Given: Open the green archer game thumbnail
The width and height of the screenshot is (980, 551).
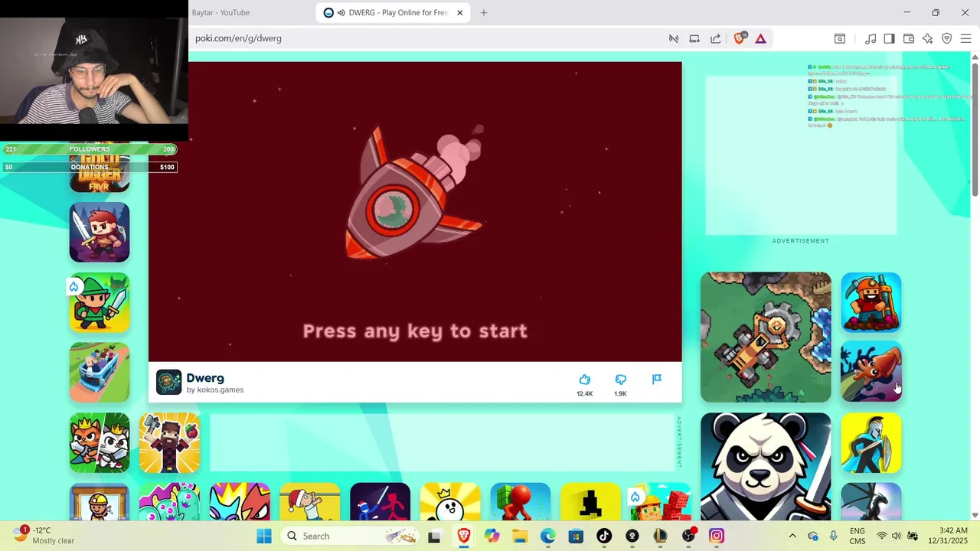Looking at the screenshot, I should click(100, 302).
